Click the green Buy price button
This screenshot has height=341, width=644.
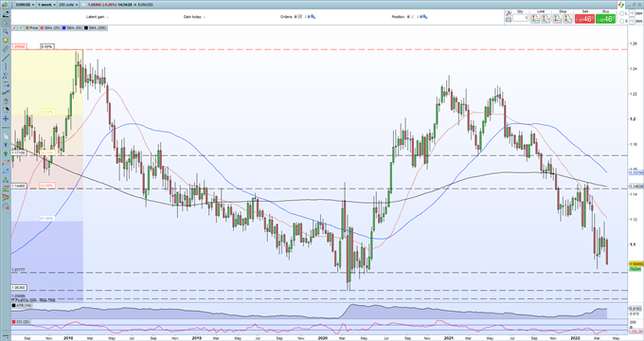pos(605,19)
